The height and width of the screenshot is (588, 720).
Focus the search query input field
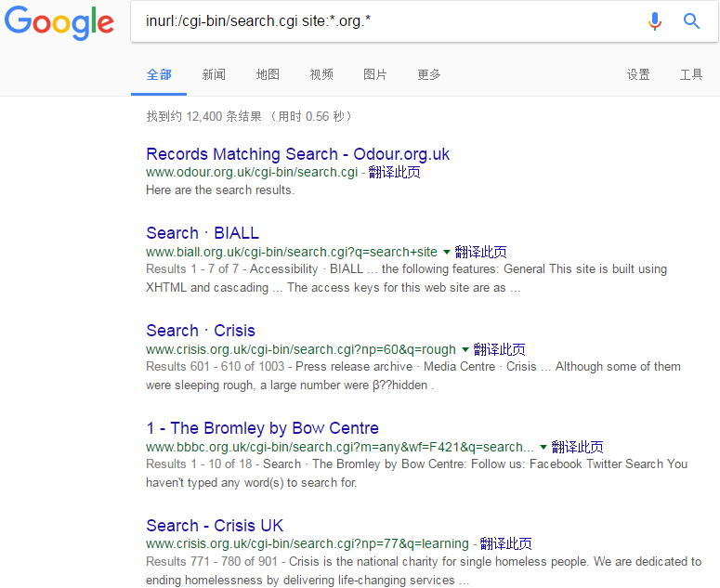point(386,21)
